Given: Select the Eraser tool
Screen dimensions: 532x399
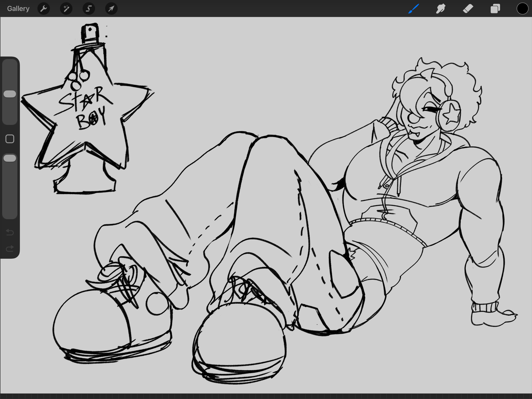Looking at the screenshot, I should coord(468,9).
